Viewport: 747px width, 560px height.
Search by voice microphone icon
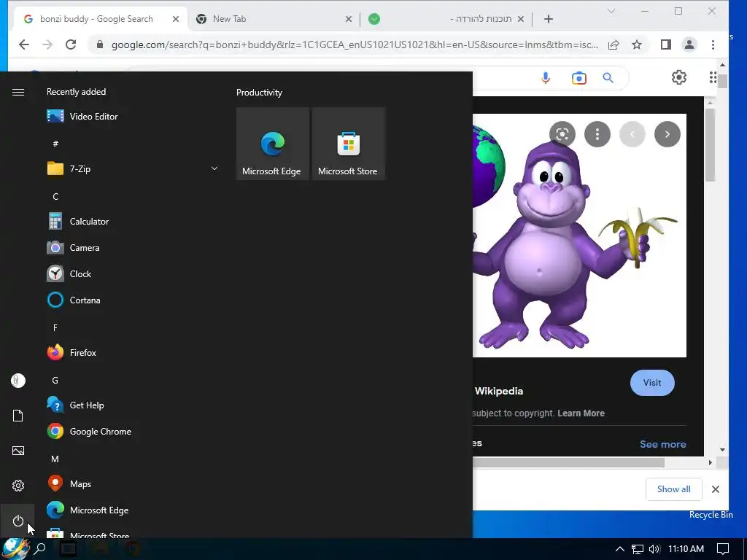point(546,78)
